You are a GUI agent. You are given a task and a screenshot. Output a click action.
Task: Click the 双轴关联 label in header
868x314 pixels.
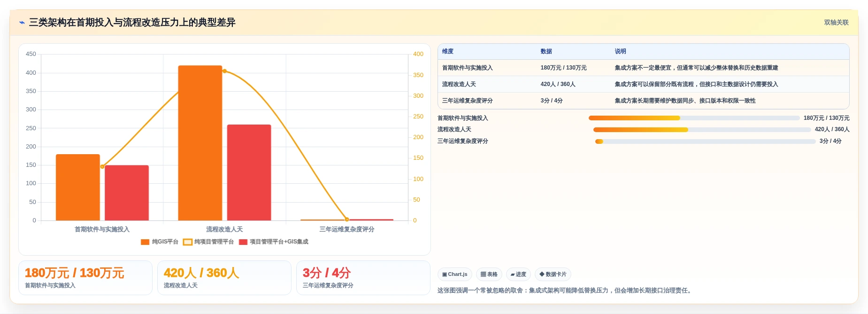tap(836, 23)
